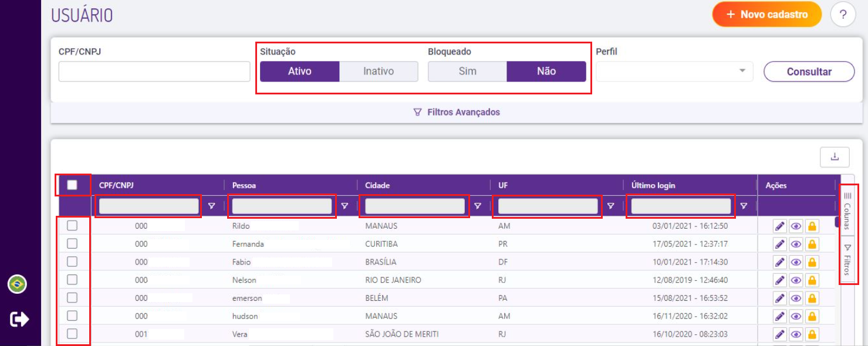Expand the Filtros Avançados section

click(x=457, y=112)
